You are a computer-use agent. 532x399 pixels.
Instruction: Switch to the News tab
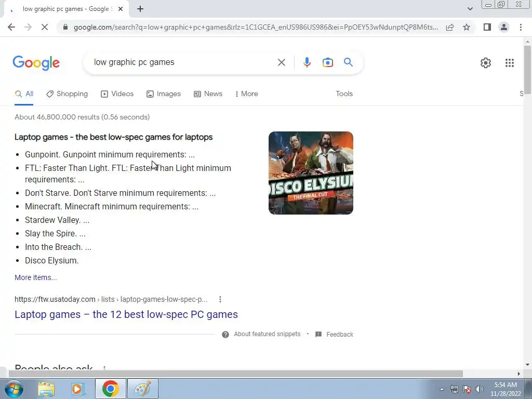point(208,94)
